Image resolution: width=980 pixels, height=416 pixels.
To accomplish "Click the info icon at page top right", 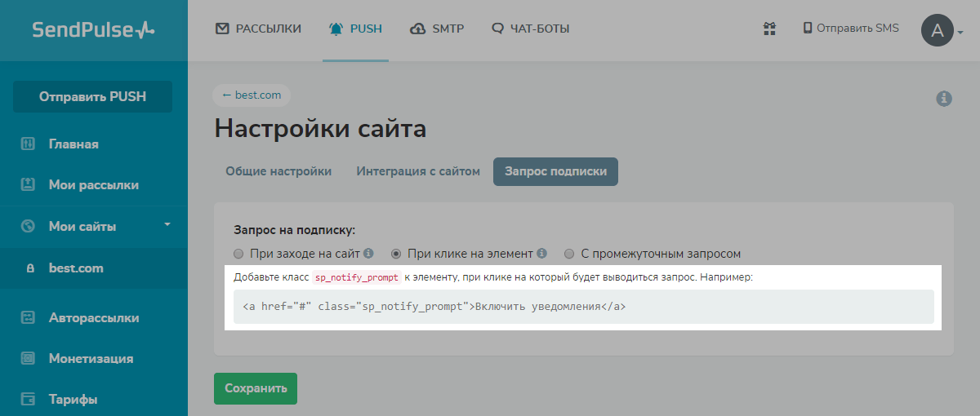I will click(944, 99).
